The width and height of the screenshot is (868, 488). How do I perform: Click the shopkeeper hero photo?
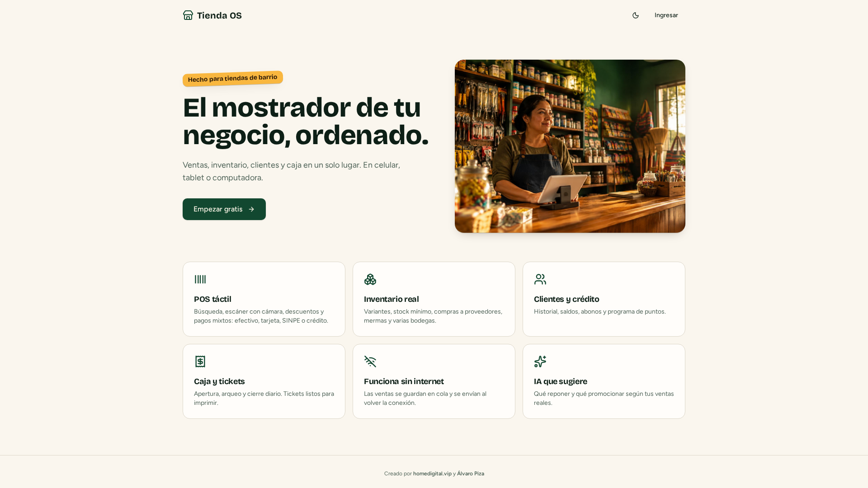point(570,146)
